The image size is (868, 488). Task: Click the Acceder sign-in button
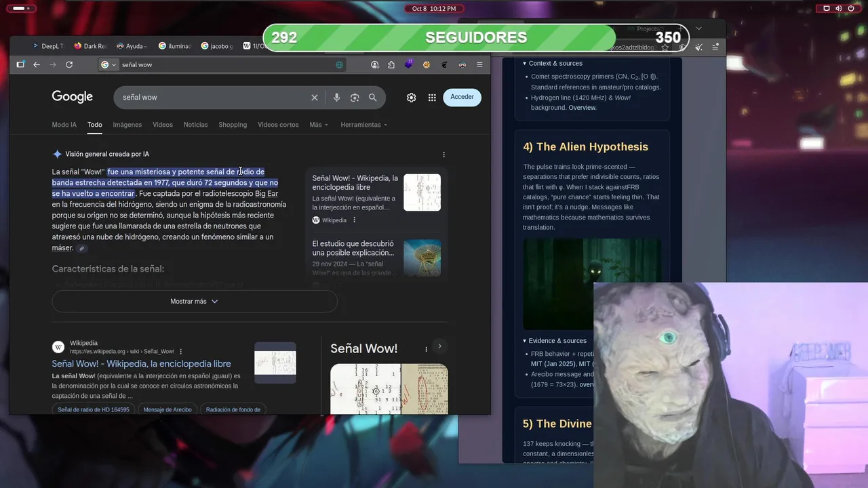tap(462, 97)
